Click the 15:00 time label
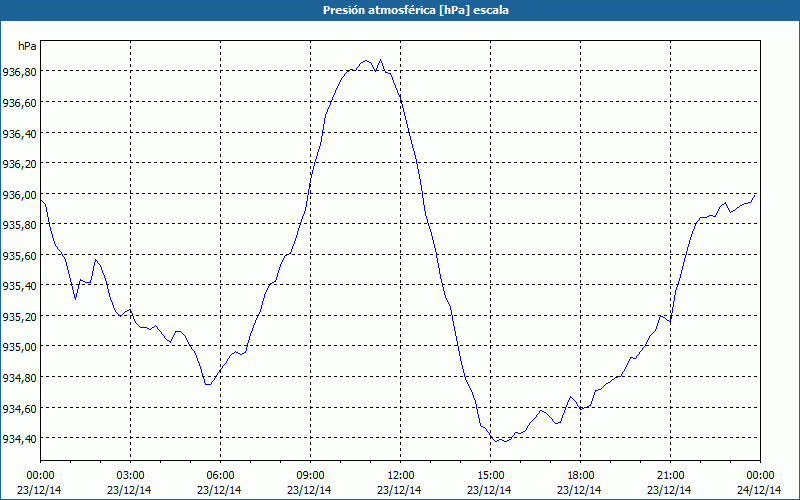Image resolution: width=800 pixels, height=500 pixels. 490,476
